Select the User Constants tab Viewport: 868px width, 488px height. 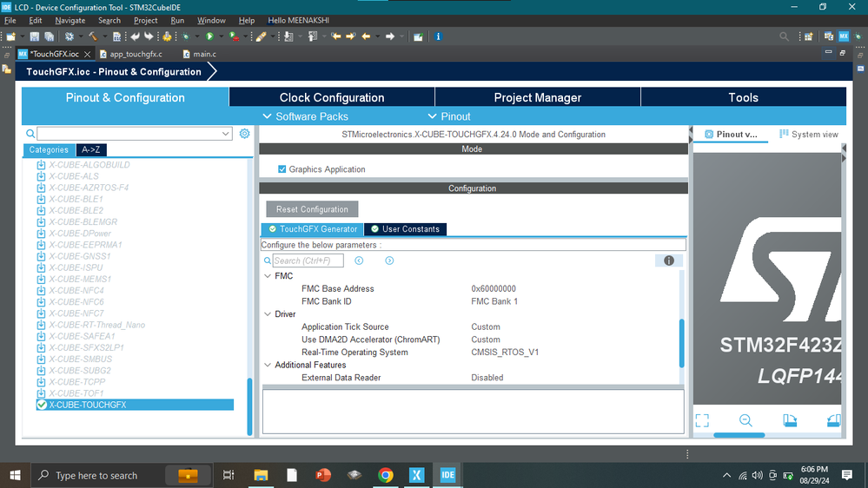pyautogui.click(x=405, y=229)
